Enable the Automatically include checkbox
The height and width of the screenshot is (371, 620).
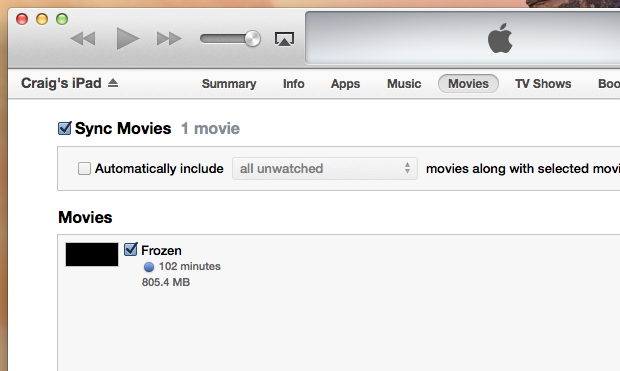(x=84, y=168)
